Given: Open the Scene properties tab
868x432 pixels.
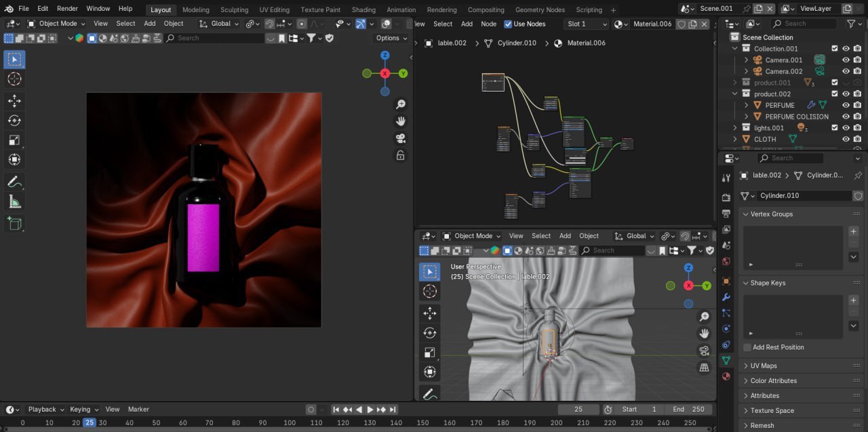Looking at the screenshot, I should pos(726,246).
